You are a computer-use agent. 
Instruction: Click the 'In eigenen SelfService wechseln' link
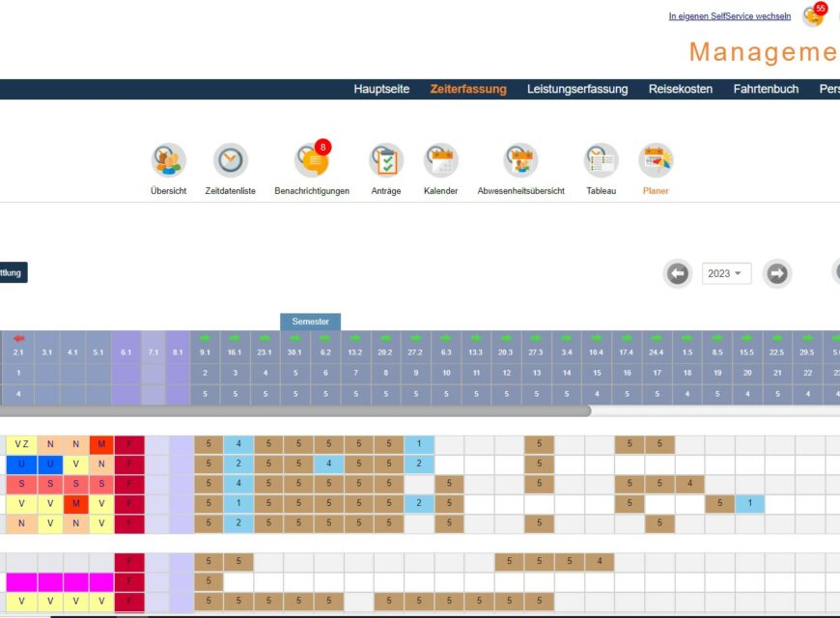coord(729,16)
